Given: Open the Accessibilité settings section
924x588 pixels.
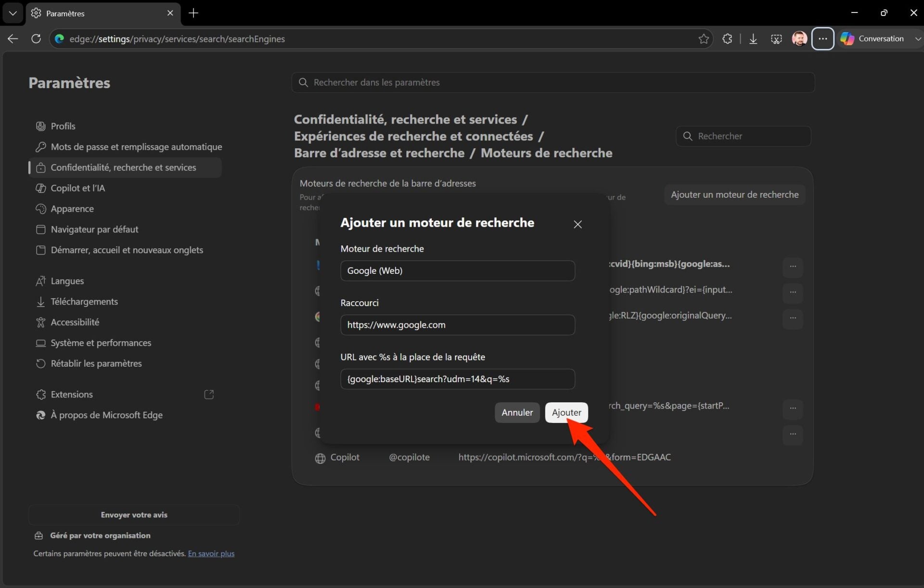Looking at the screenshot, I should coord(125,322).
